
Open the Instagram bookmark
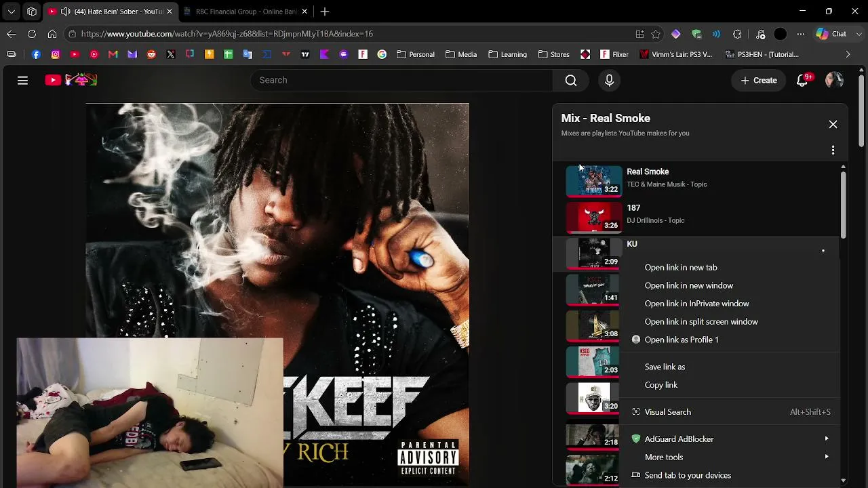point(56,54)
